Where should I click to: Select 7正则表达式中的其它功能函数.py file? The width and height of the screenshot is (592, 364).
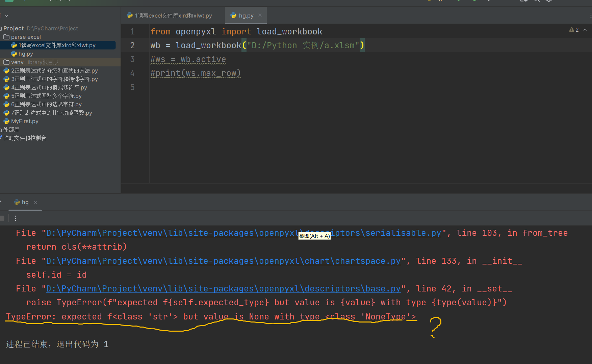point(51,113)
